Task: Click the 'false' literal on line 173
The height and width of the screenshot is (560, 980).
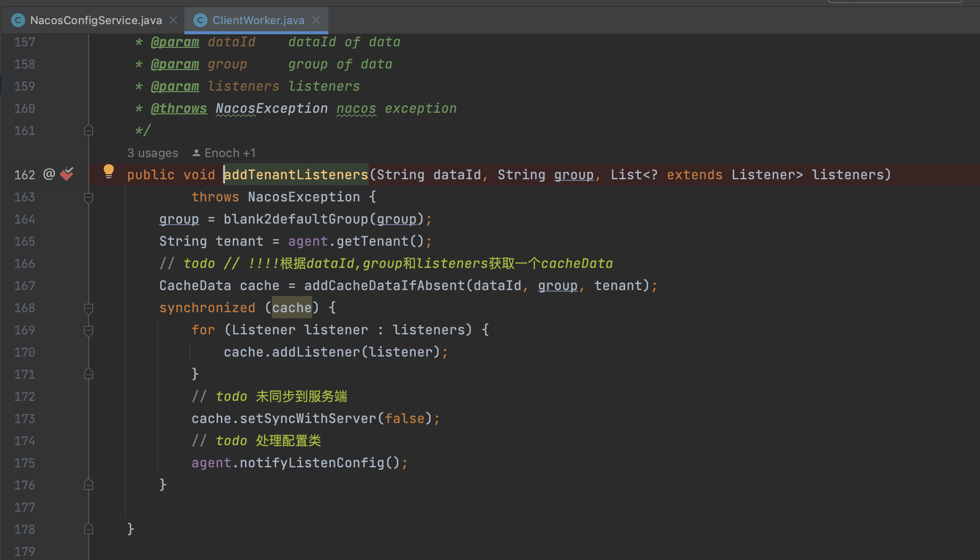Action: pyautogui.click(x=405, y=418)
